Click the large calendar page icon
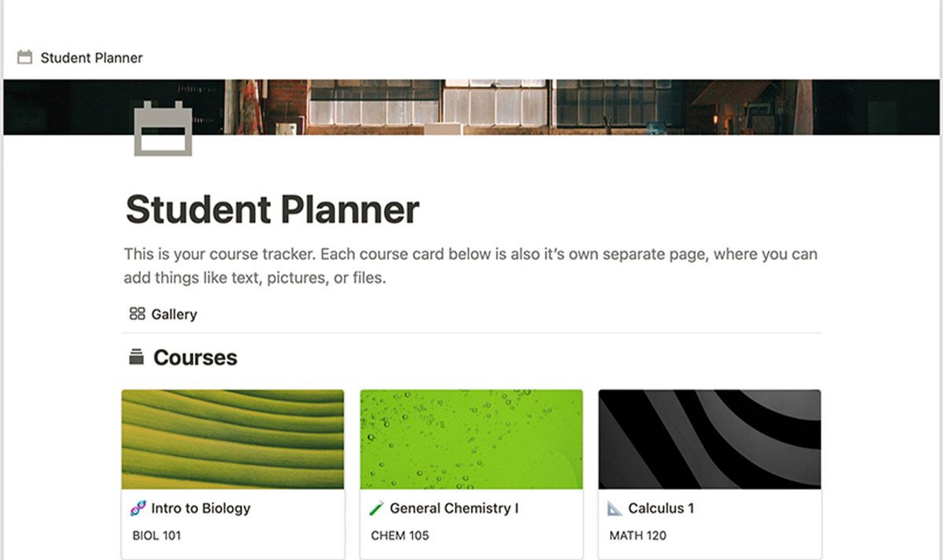943x560 pixels. tap(163, 128)
